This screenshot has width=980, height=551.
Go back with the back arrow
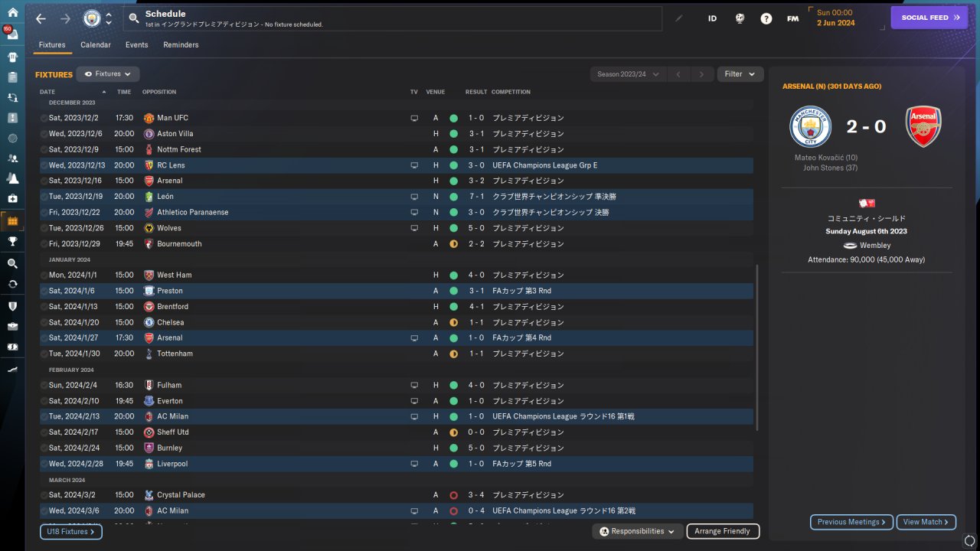click(x=41, y=18)
